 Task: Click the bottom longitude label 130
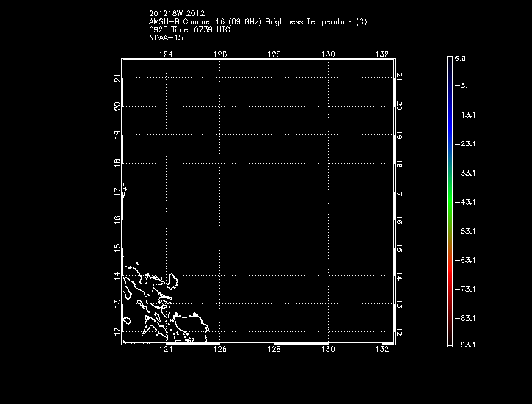[328, 349]
